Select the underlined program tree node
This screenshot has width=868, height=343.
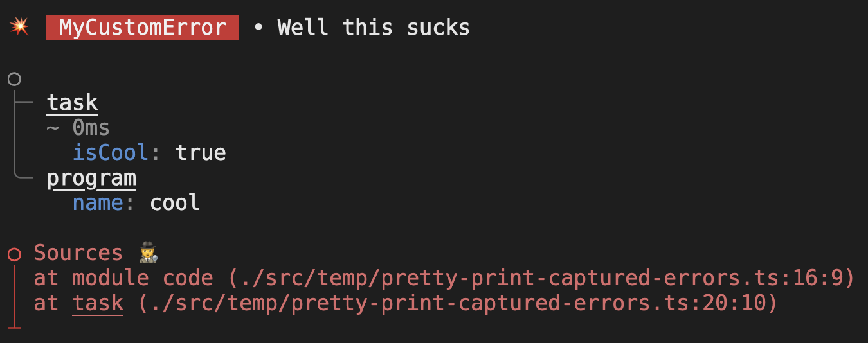tap(91, 179)
